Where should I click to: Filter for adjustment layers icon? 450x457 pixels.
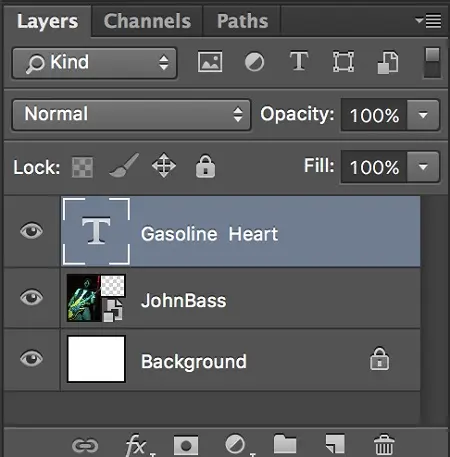tap(254, 62)
